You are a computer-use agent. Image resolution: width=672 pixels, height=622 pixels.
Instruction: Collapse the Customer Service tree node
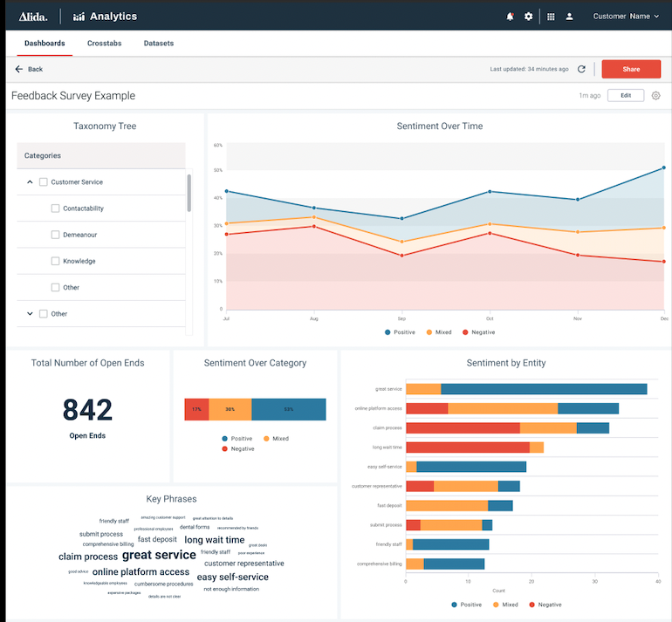tap(30, 182)
